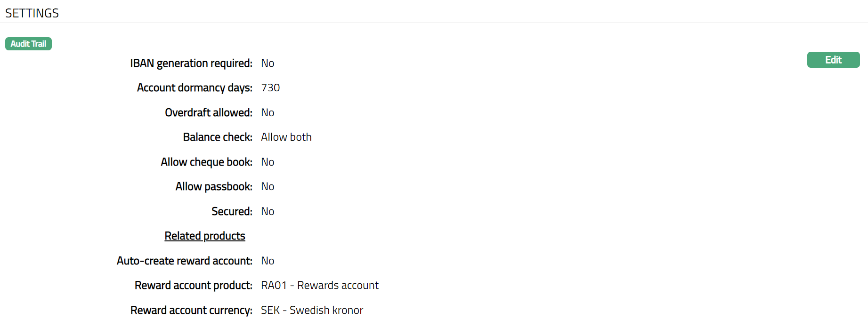Open the Related products link
Viewport: 868px width, 319px height.
(205, 236)
